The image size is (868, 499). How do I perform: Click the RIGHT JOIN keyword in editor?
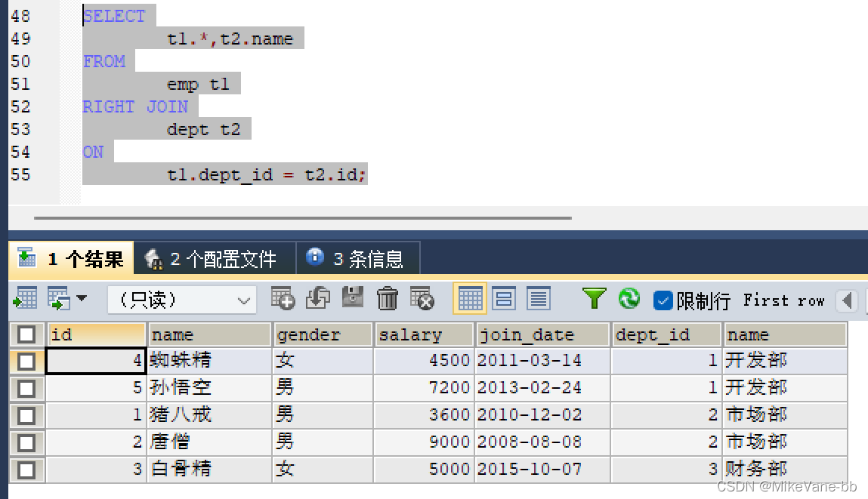point(135,106)
